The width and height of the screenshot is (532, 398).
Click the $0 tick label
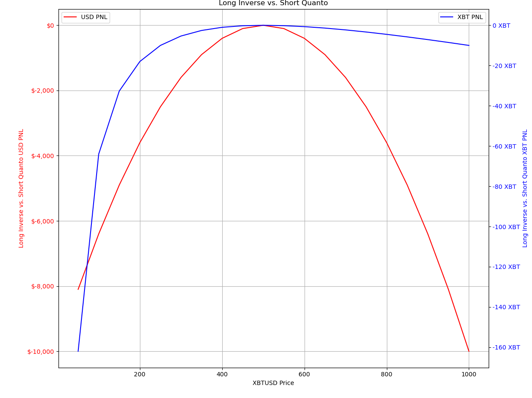pos(50,26)
